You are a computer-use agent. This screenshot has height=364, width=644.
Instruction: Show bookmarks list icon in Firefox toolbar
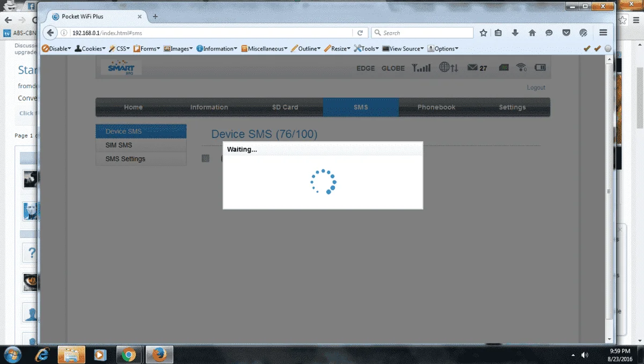(498, 33)
